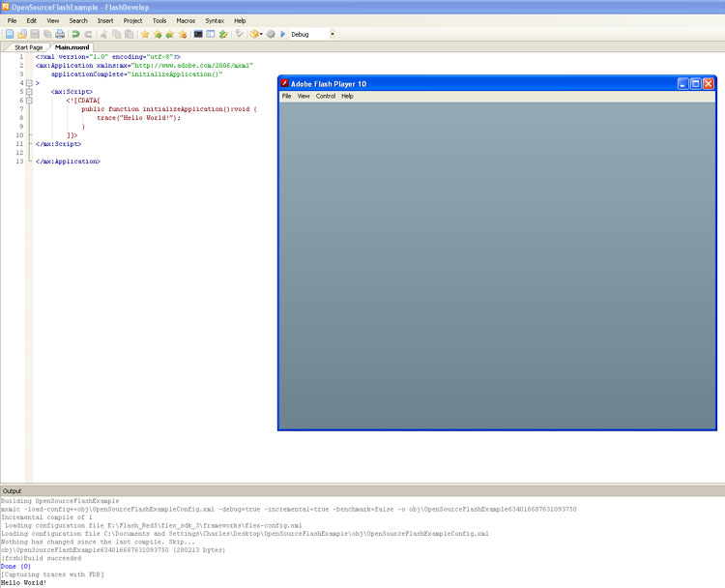Click the 'Hello World!' output line
The image size is (725, 588).
[x=23, y=583]
